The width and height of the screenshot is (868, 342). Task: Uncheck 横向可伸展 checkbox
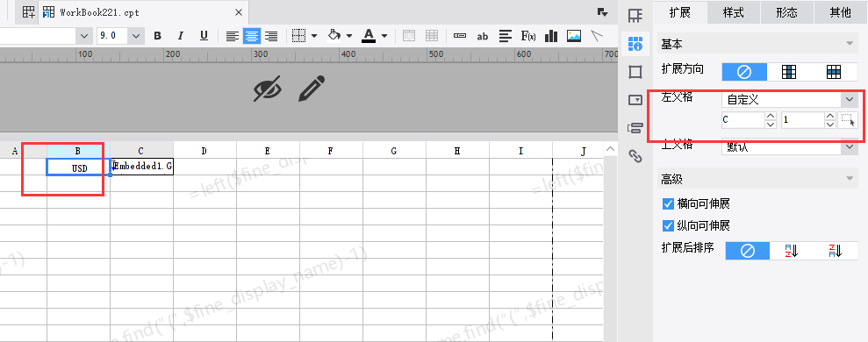668,204
